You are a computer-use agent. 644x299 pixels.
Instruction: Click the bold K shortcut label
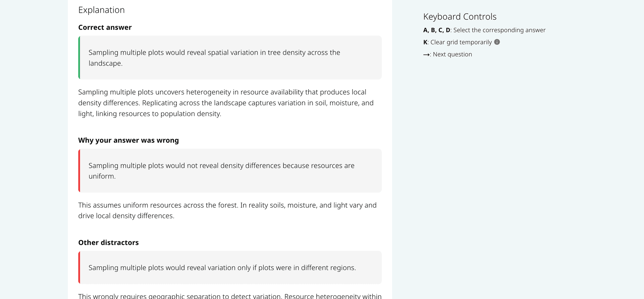pos(425,42)
